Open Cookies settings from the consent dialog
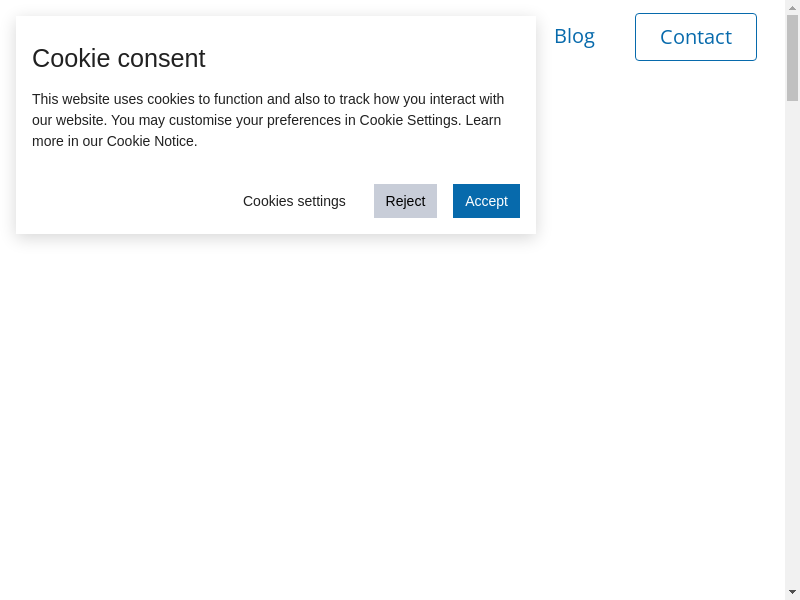 coord(294,201)
